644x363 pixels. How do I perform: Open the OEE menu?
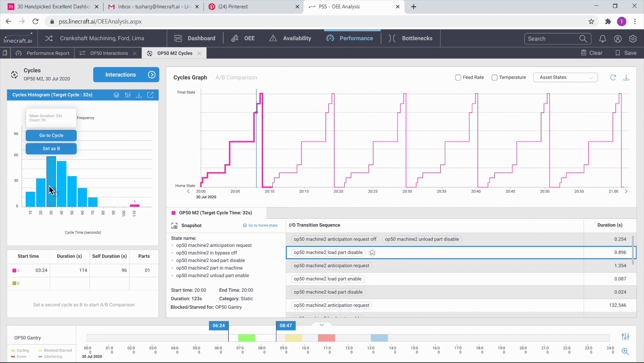tap(243, 38)
